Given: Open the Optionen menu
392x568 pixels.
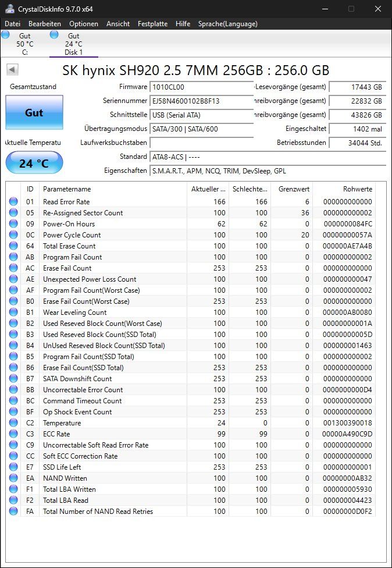Looking at the screenshot, I should 84,24.
